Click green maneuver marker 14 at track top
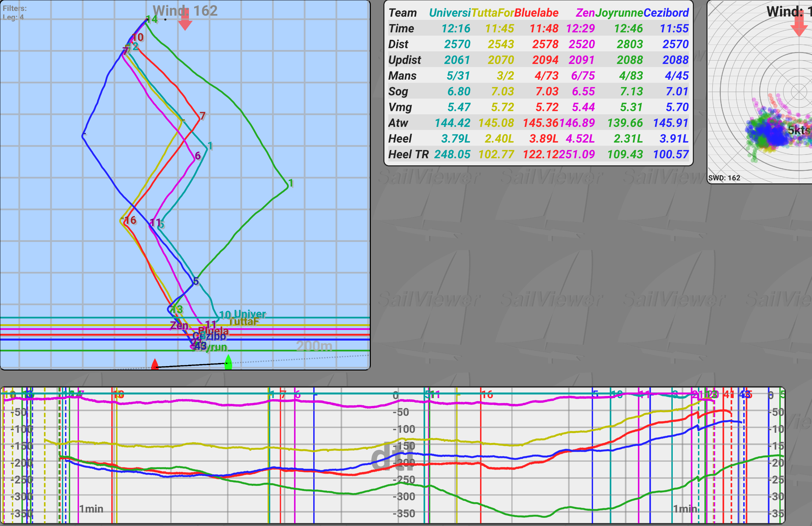This screenshot has width=812, height=526. 152,19
